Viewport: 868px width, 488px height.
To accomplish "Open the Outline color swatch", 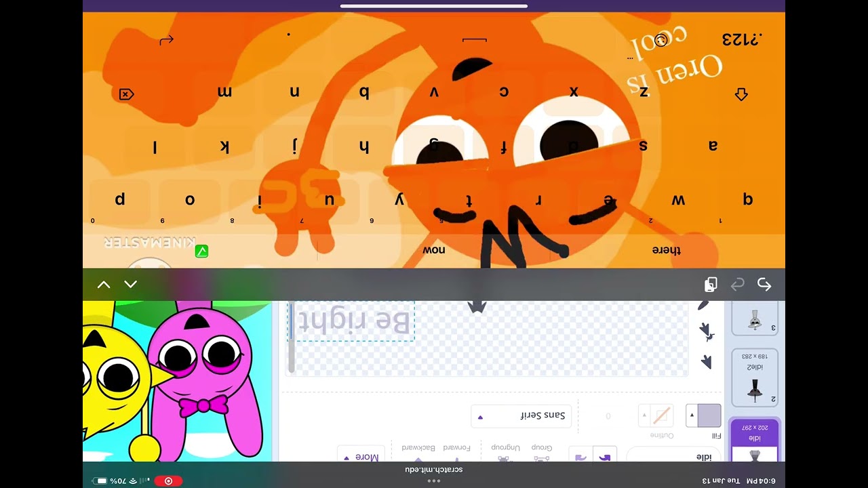I will (661, 415).
